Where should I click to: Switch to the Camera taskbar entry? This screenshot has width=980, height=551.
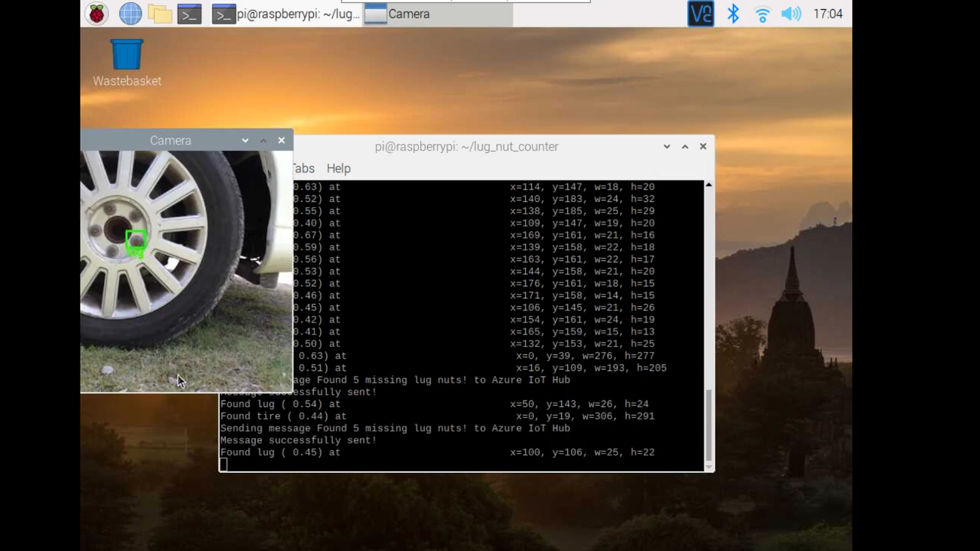coord(438,14)
